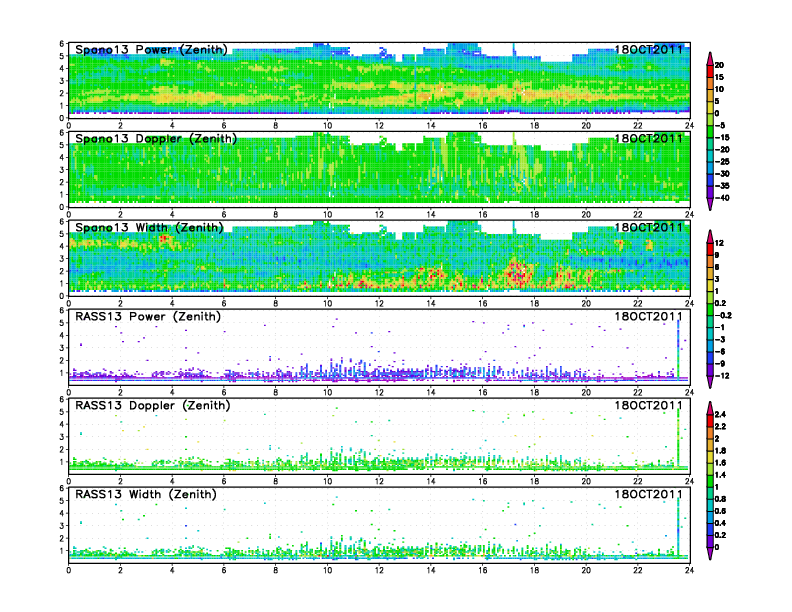Click the 18OCT2011 date in RASS13 Power panel
792x612 pixels.
click(x=649, y=316)
